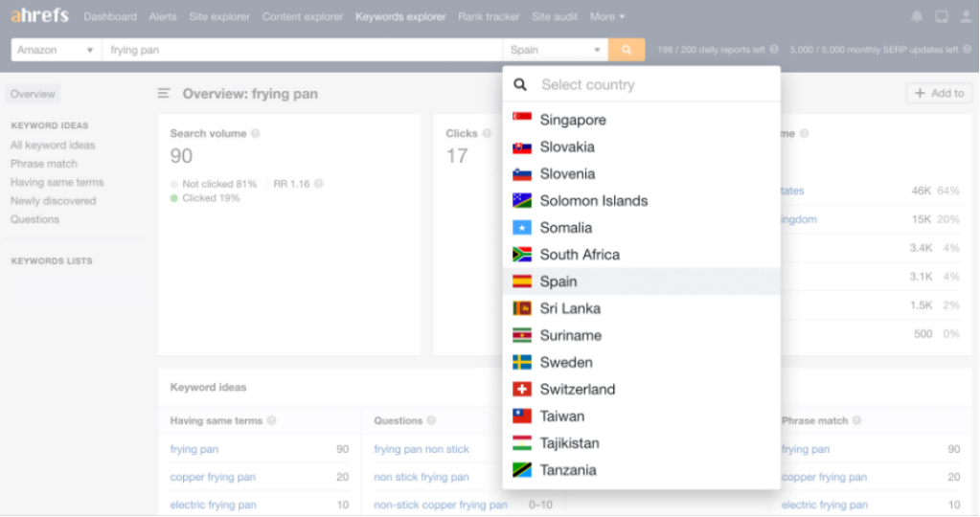Click the Taiwan flag icon
The image size is (980, 517).
click(522, 416)
